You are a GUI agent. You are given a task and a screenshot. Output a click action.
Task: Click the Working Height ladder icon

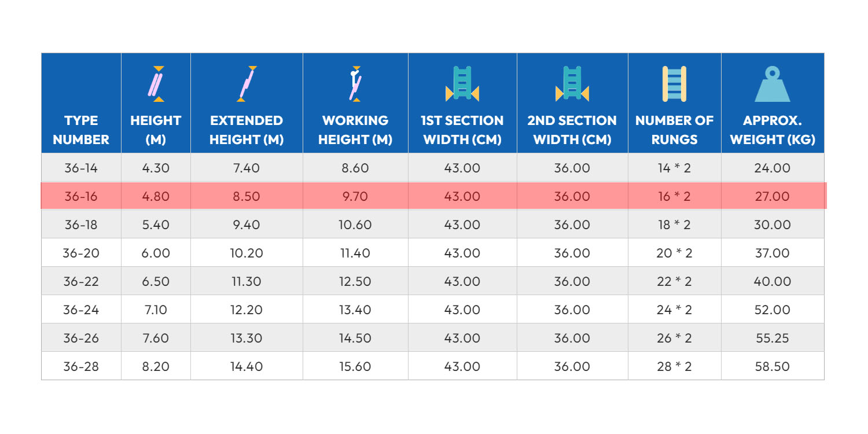355,84
